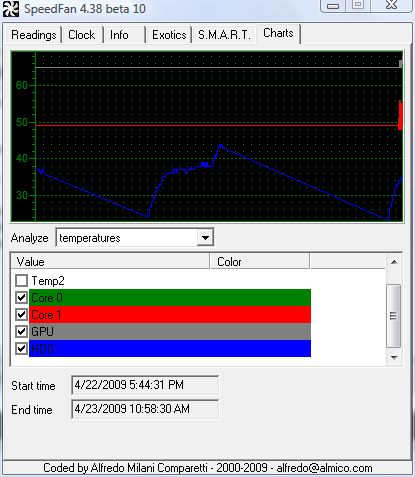
Task: Open the Analyze dropdown arrow
Action: click(x=205, y=238)
